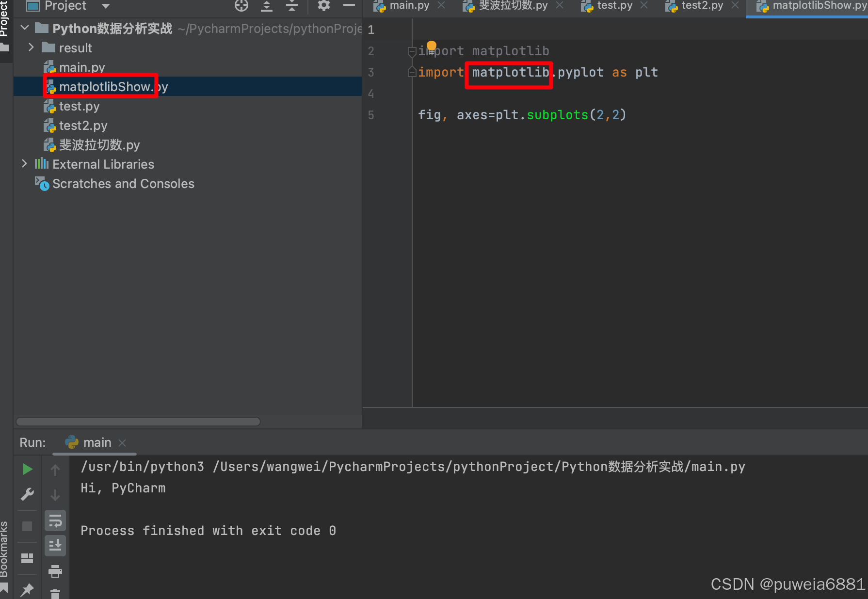Expand External Libraries
The height and width of the screenshot is (599, 868).
pos(24,164)
